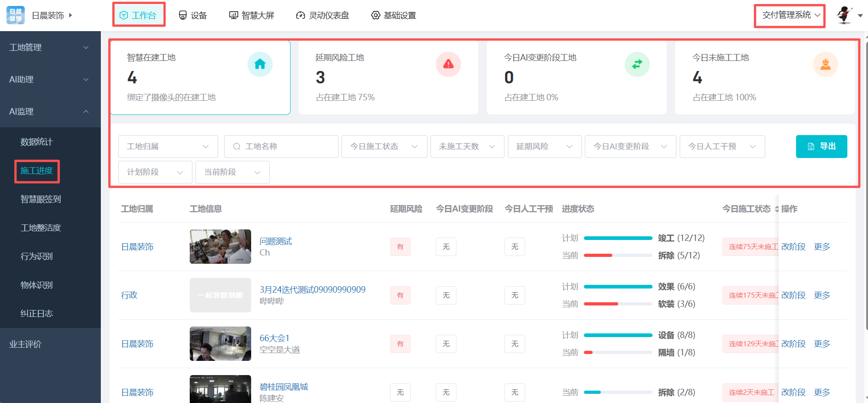Open the 灵动仪表盘 dashboard tab
This screenshot has height=403, width=868.
323,16
